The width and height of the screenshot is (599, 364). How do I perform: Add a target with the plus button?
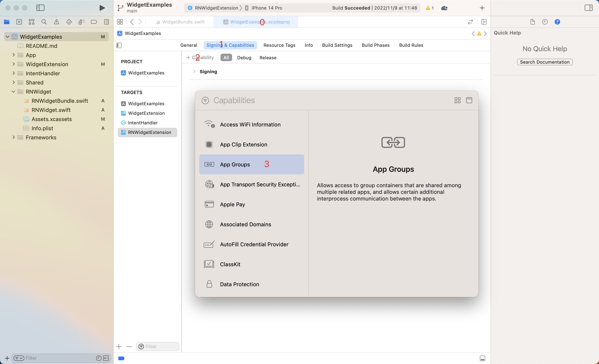[119, 347]
